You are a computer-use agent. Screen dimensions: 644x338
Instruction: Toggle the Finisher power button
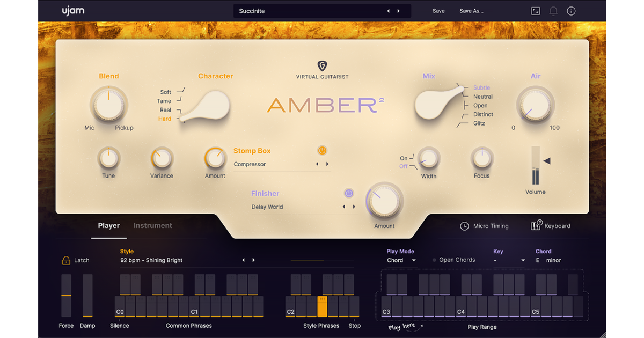coord(349,193)
